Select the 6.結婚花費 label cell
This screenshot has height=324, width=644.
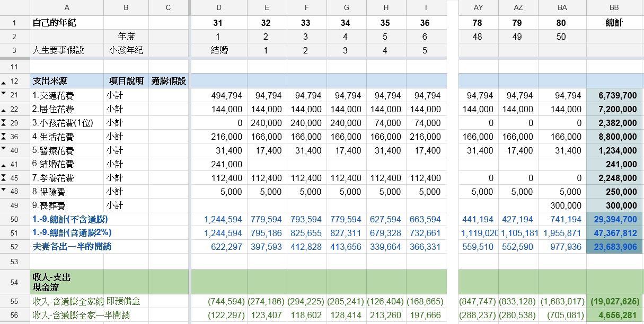click(67, 164)
